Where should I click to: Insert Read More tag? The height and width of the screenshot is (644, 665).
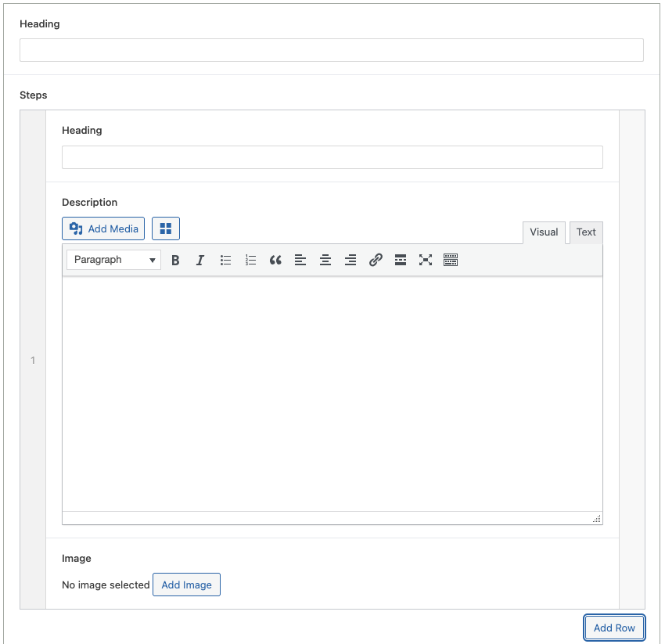click(x=401, y=260)
